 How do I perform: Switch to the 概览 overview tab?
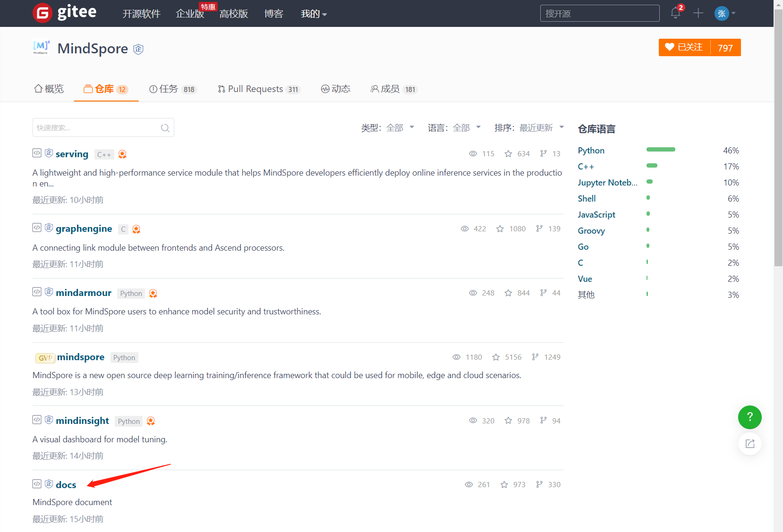pyautogui.click(x=49, y=89)
